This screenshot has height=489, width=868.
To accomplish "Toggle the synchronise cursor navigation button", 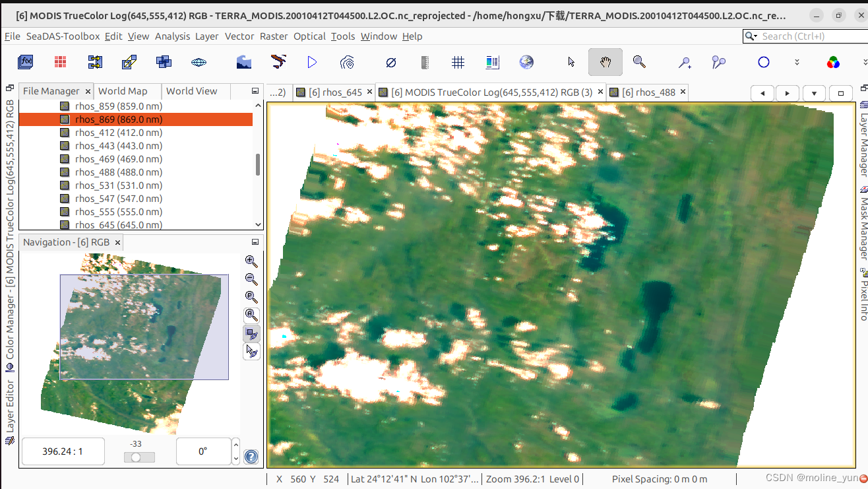I will pyautogui.click(x=251, y=351).
